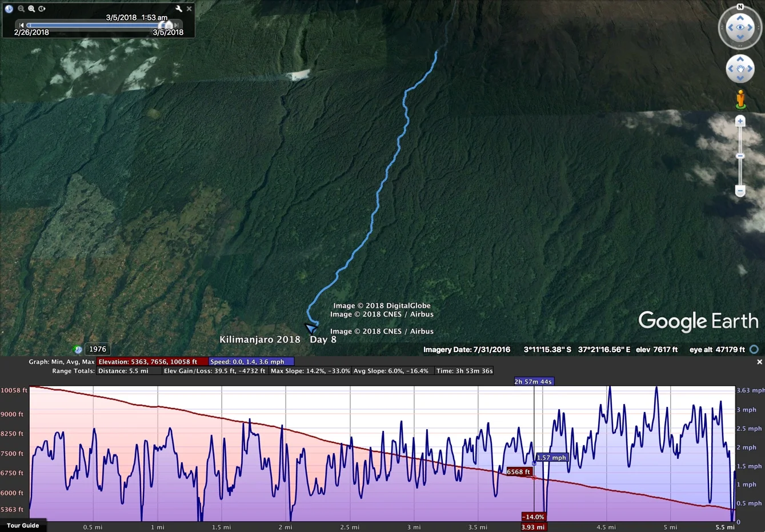Image resolution: width=765 pixels, height=532 pixels.
Task: Click the GPS track arrowhead marker
Action: click(x=310, y=328)
